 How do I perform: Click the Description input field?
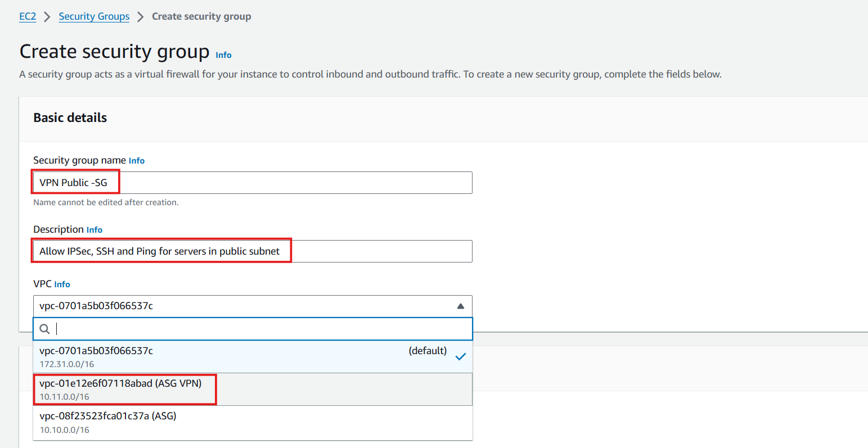pos(253,251)
